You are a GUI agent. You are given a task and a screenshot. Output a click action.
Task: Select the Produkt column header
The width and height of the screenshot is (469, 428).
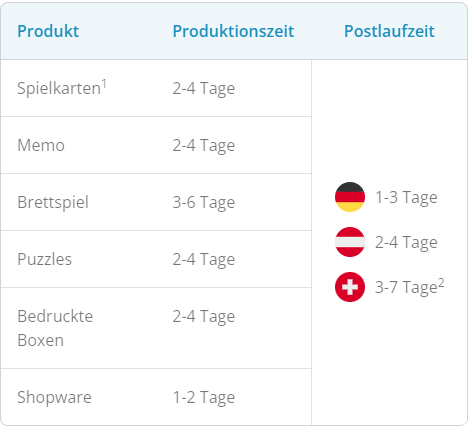48,31
